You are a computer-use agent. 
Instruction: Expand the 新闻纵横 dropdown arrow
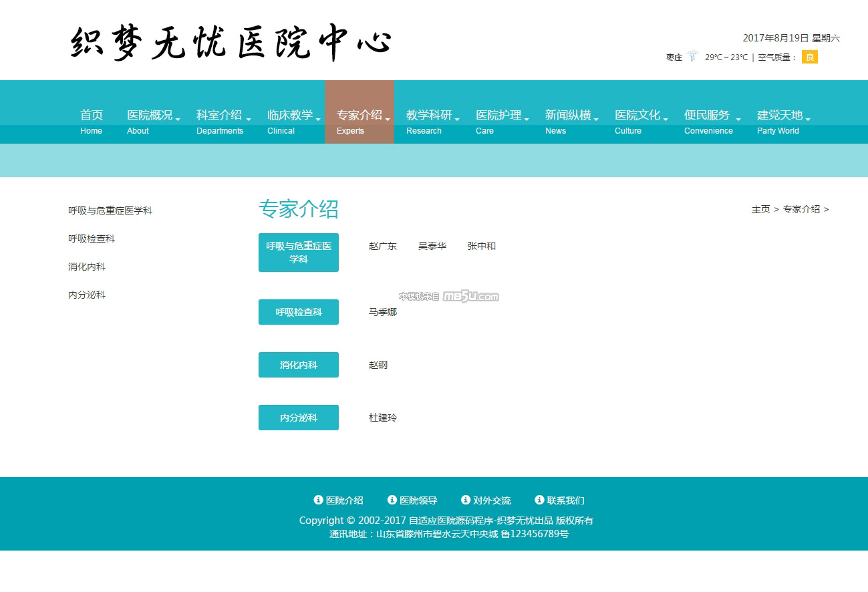[x=596, y=120]
